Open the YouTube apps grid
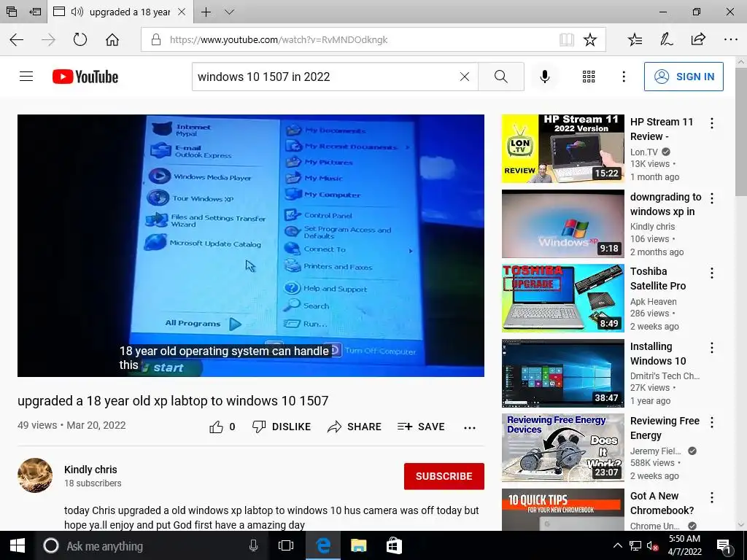Screen dimensions: 747x560 coord(589,76)
